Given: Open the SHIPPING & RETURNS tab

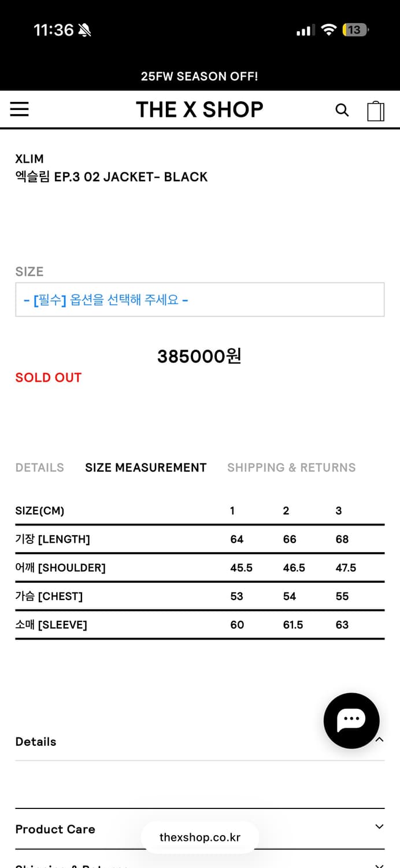Looking at the screenshot, I should [291, 468].
